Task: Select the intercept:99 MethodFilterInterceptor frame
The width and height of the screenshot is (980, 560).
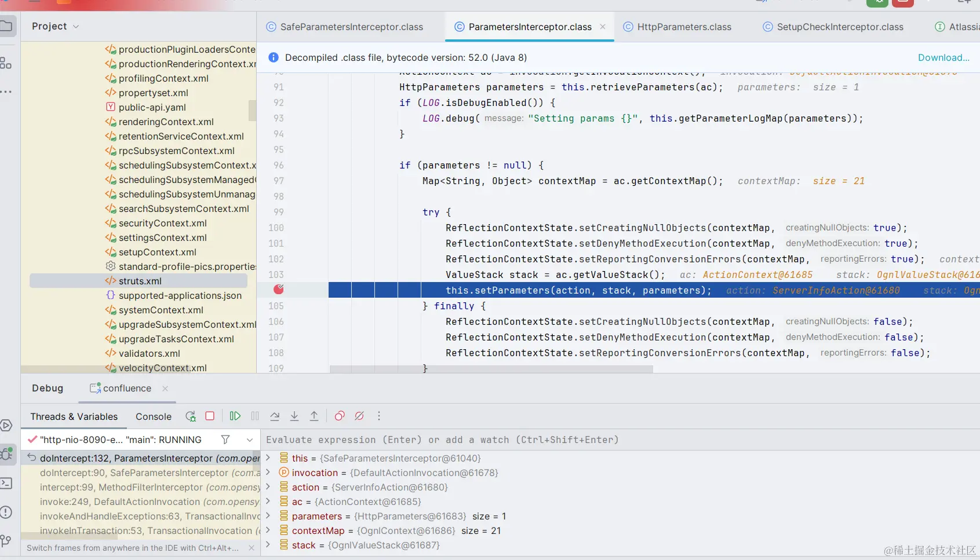Action: click(x=141, y=487)
